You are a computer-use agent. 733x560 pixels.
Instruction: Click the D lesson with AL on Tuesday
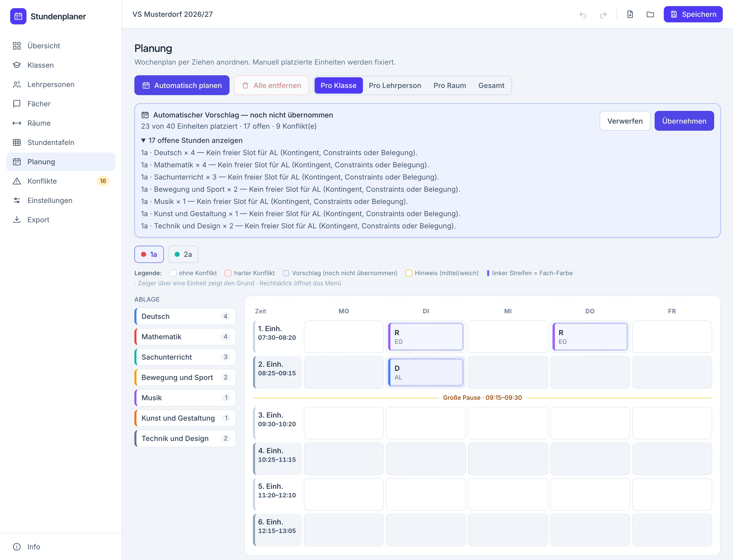click(426, 372)
